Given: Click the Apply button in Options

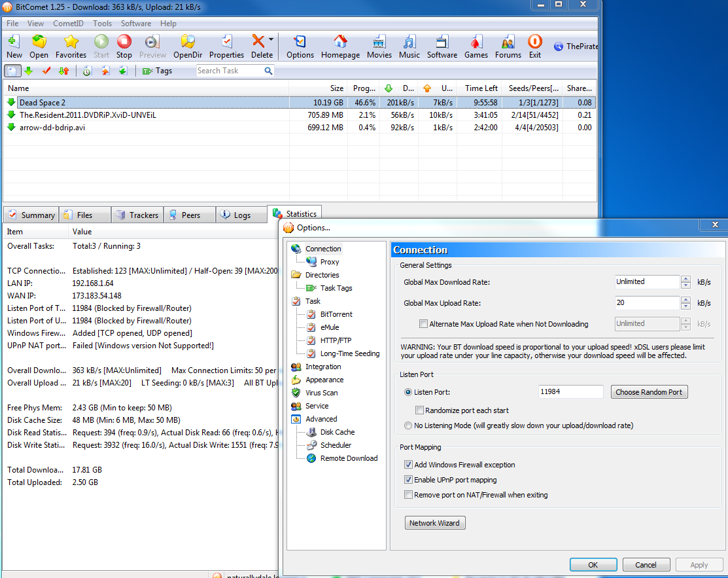Looking at the screenshot, I should pyautogui.click(x=699, y=565).
